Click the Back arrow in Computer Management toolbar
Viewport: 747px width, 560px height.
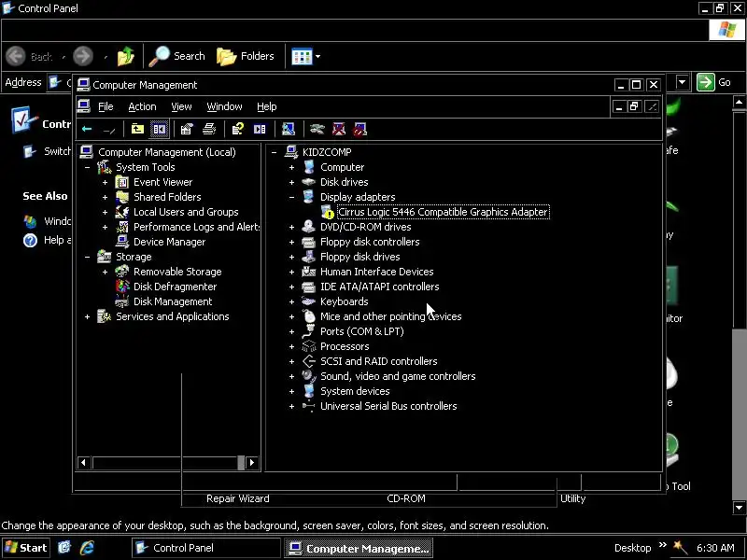pyautogui.click(x=87, y=129)
